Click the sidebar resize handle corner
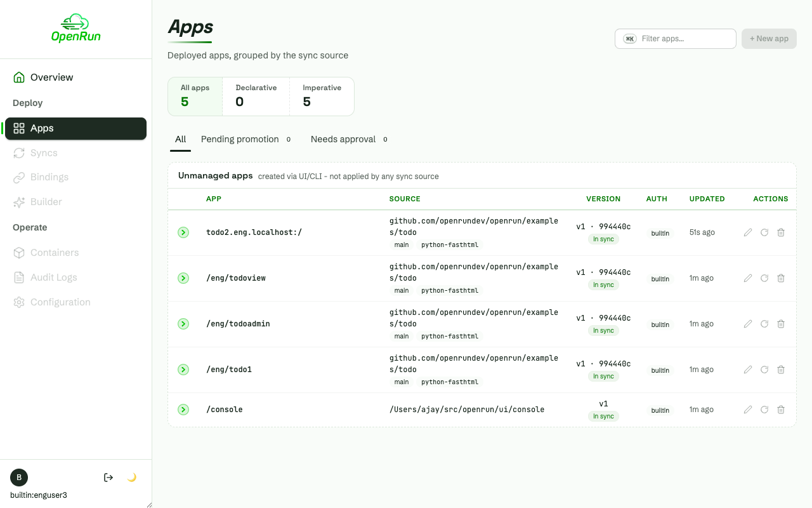This screenshot has height=508, width=812. 149,505
